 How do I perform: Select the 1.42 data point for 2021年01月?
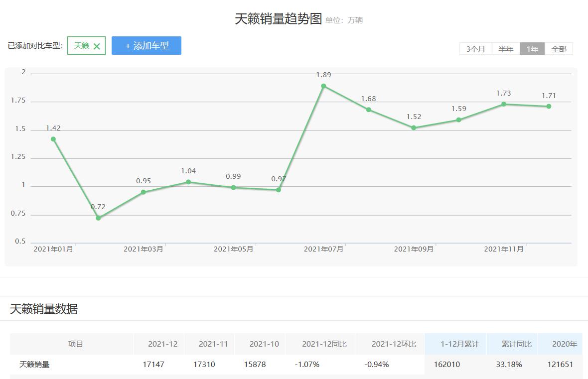click(52, 139)
